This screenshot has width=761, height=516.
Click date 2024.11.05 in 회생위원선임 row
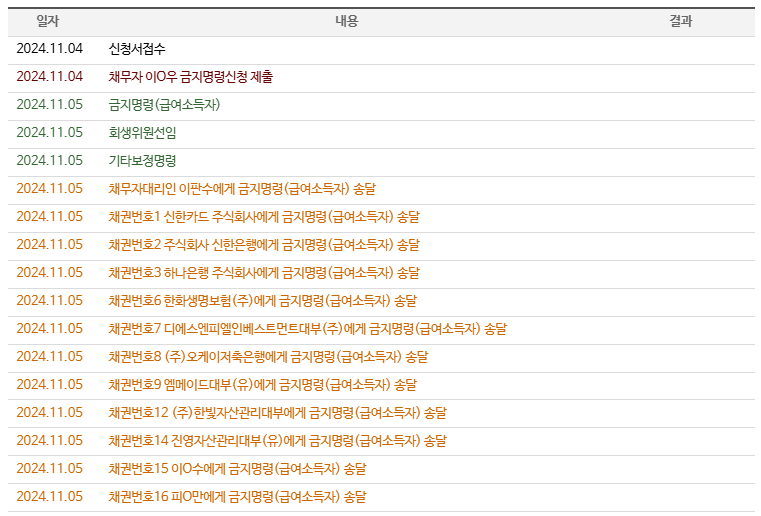pos(50,133)
